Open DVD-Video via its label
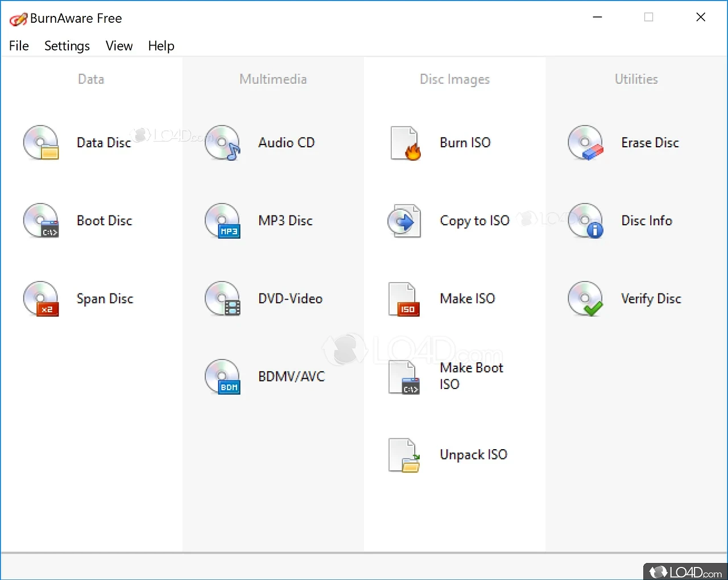The width and height of the screenshot is (728, 580). 291,299
